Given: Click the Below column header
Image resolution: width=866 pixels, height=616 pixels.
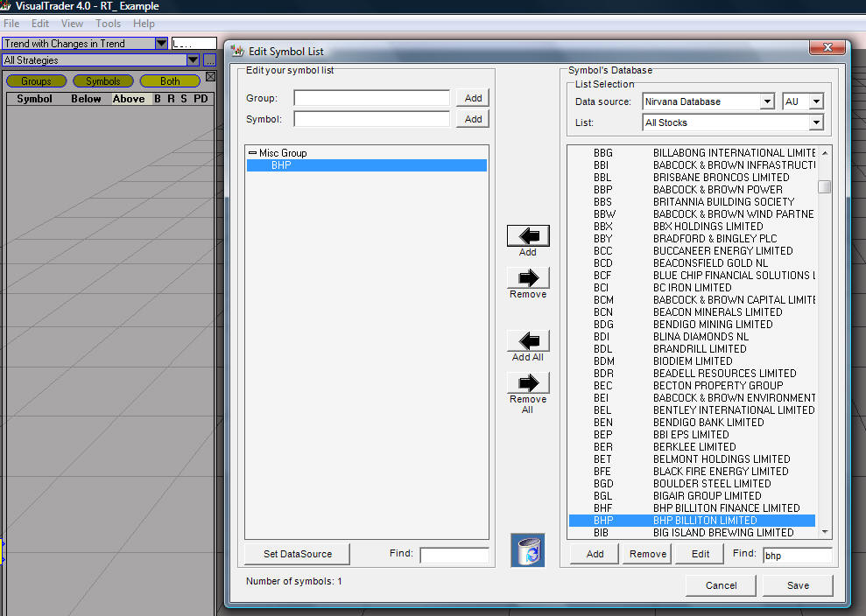Looking at the screenshot, I should (86, 99).
